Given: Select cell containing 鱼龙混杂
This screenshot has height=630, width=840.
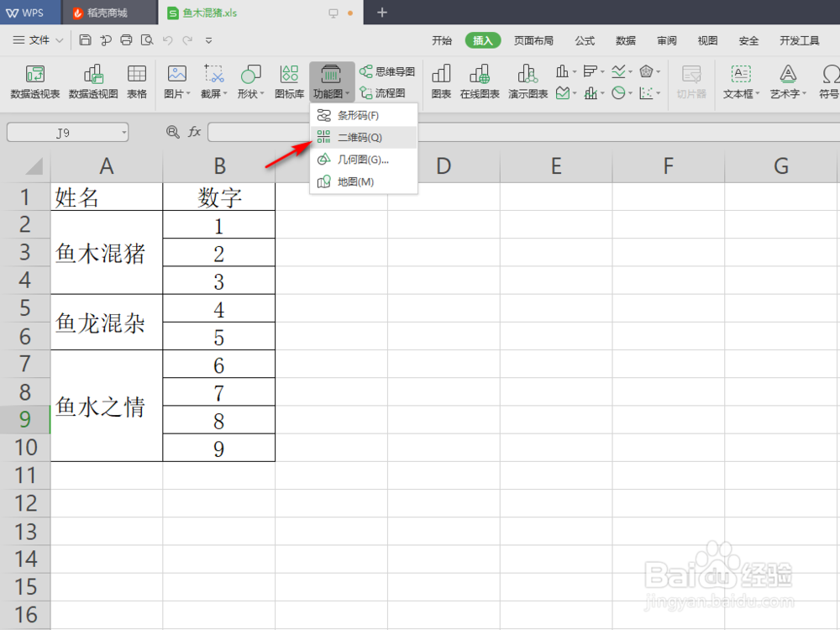Looking at the screenshot, I should pyautogui.click(x=107, y=322).
